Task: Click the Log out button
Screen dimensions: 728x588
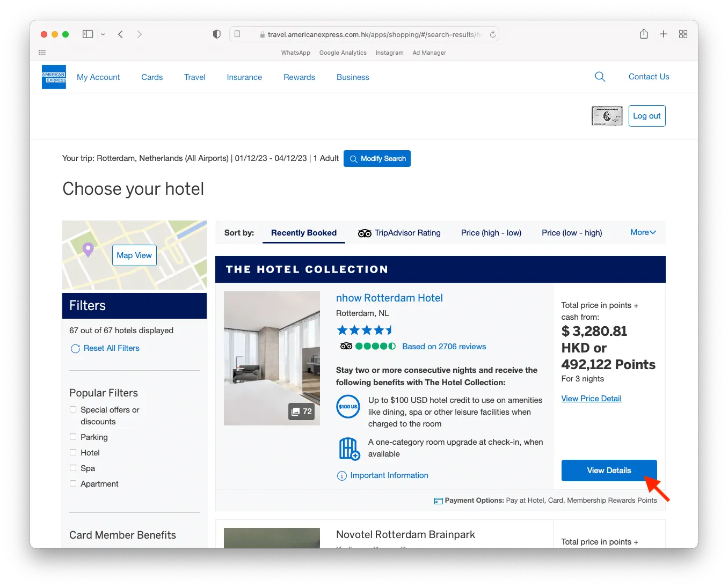Action: [x=647, y=116]
